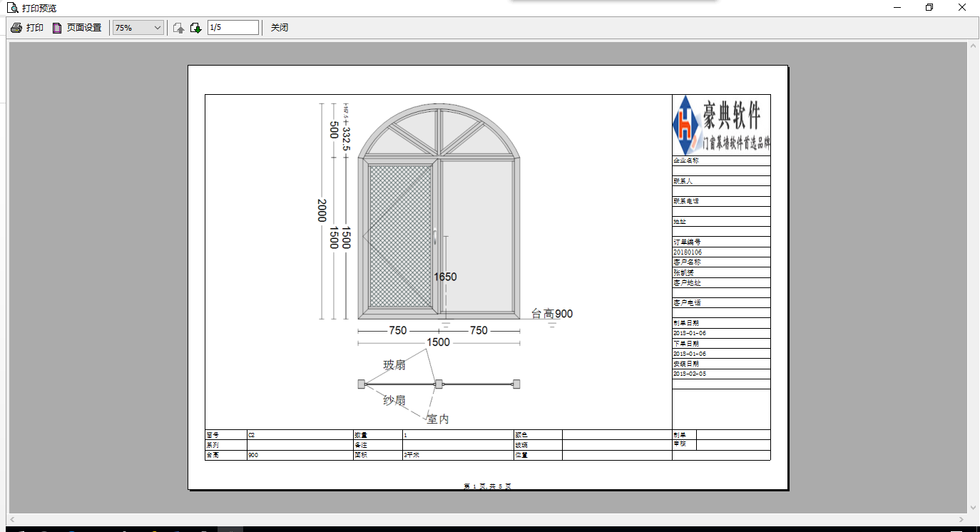Screen dimensions: 980x532
Task: Click the vertical scrollbar down arrow
Action: (973, 507)
